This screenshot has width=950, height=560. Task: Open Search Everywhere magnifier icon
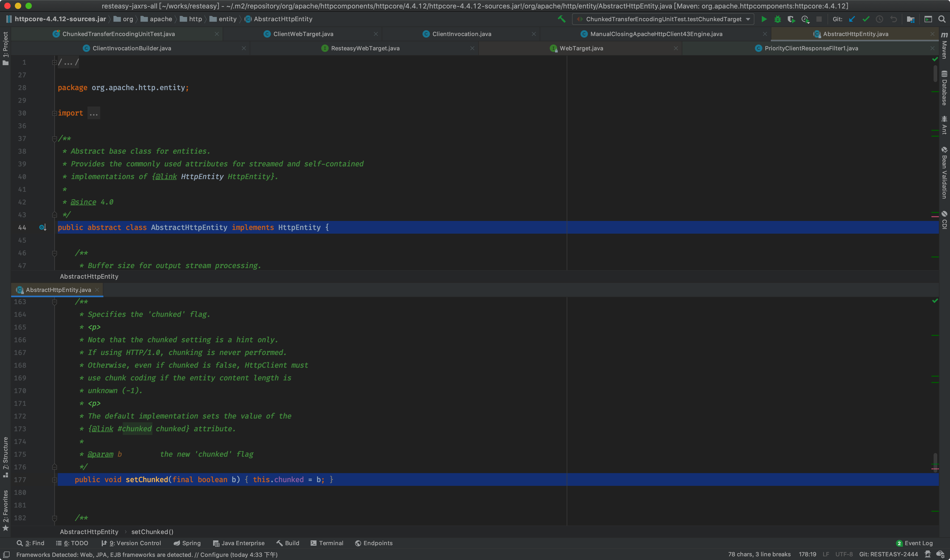(942, 19)
